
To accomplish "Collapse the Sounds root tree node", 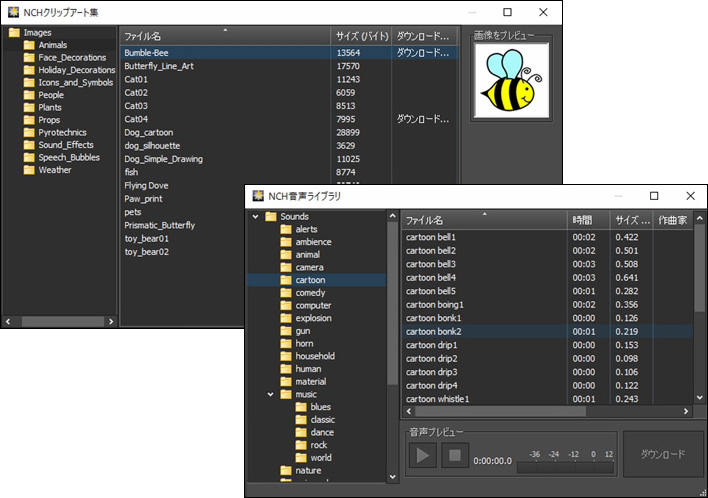I will coord(256,217).
